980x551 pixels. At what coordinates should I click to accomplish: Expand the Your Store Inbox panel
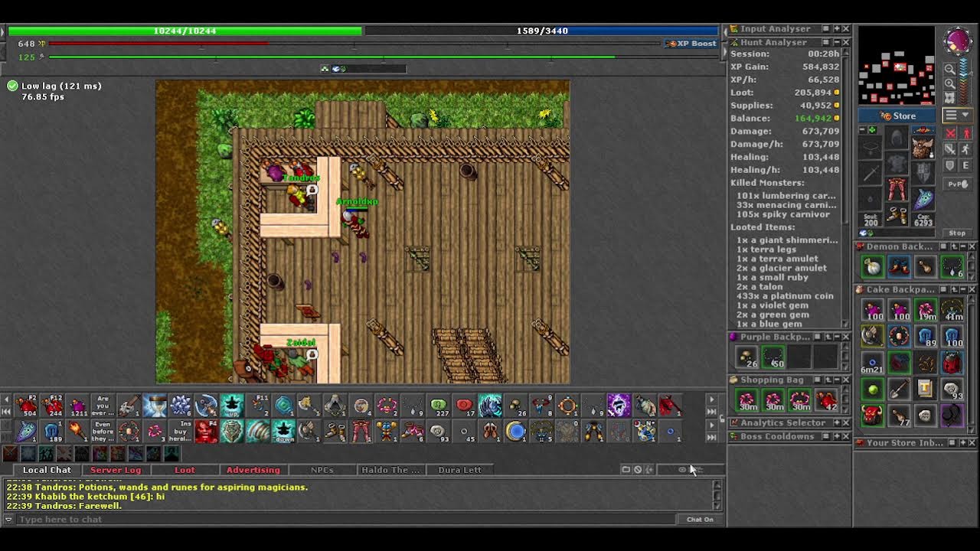962,442
